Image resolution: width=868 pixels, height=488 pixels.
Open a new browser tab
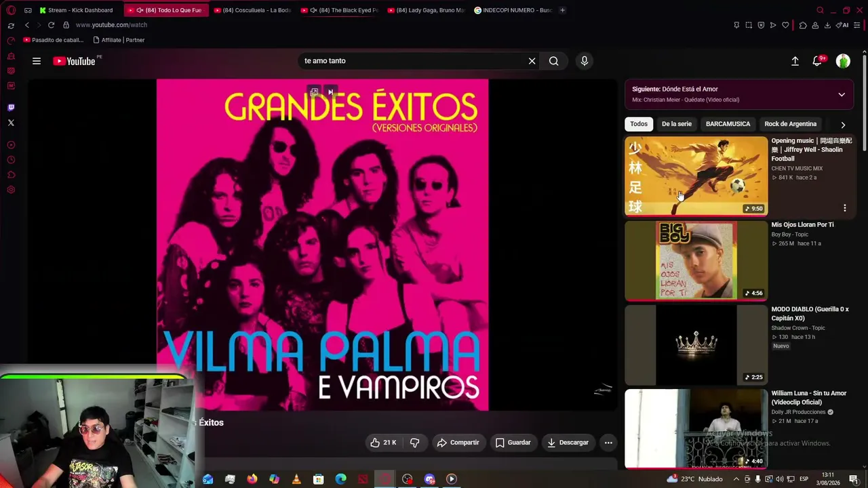click(x=563, y=10)
